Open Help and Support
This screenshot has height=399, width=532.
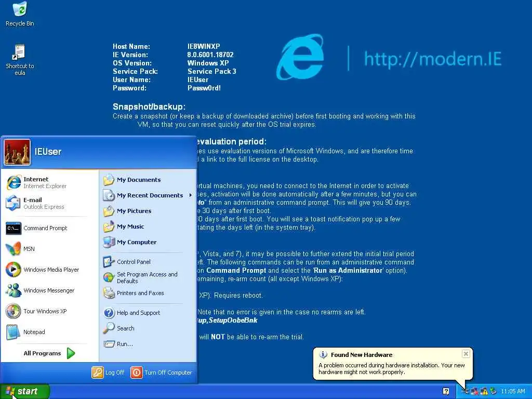tap(148, 313)
